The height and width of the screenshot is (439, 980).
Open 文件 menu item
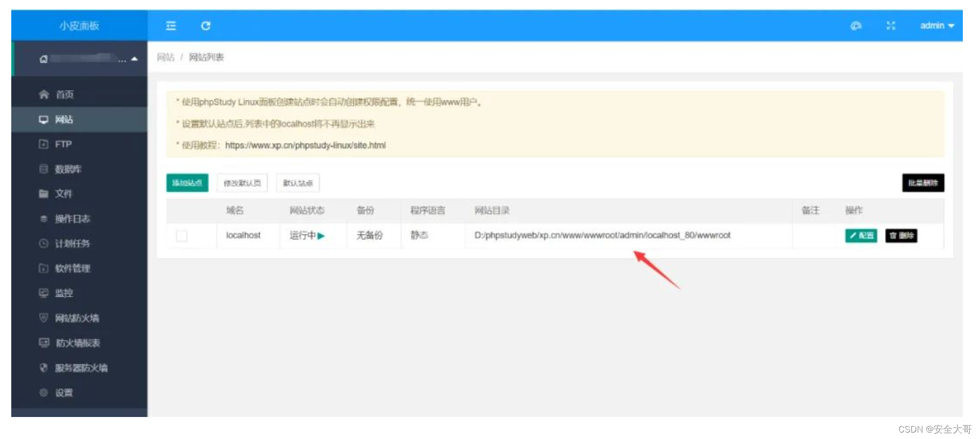pos(79,194)
